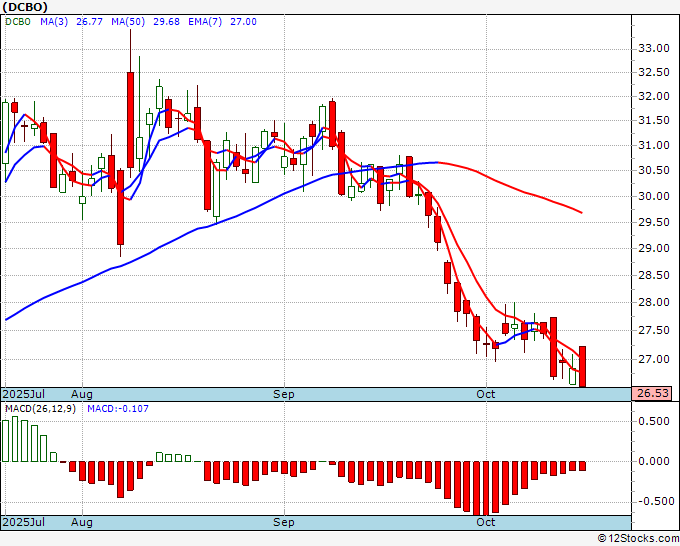Click the 27.00 price axis label

click(x=654, y=359)
